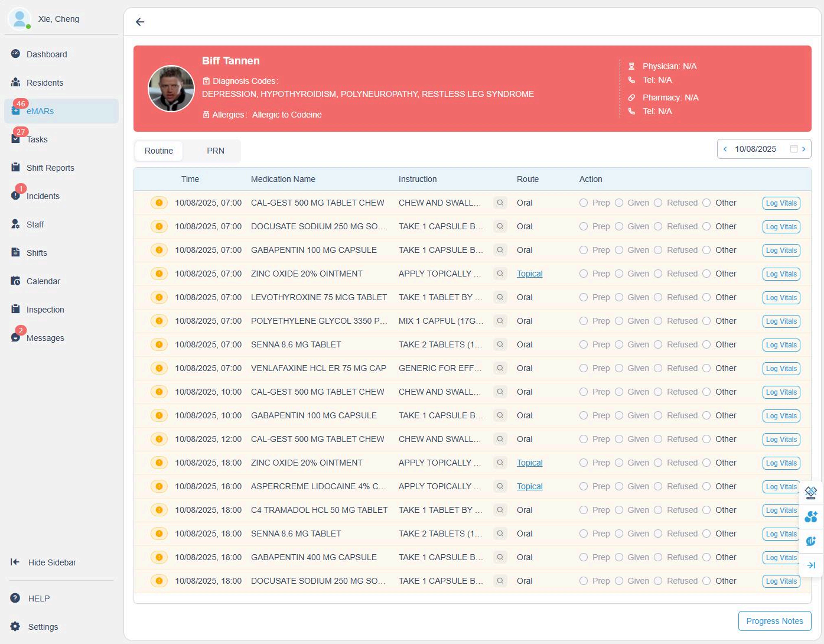The width and height of the screenshot is (824, 644).
Task: Click Topical link for ASPERCREME LIDOCAINE
Action: click(x=529, y=486)
